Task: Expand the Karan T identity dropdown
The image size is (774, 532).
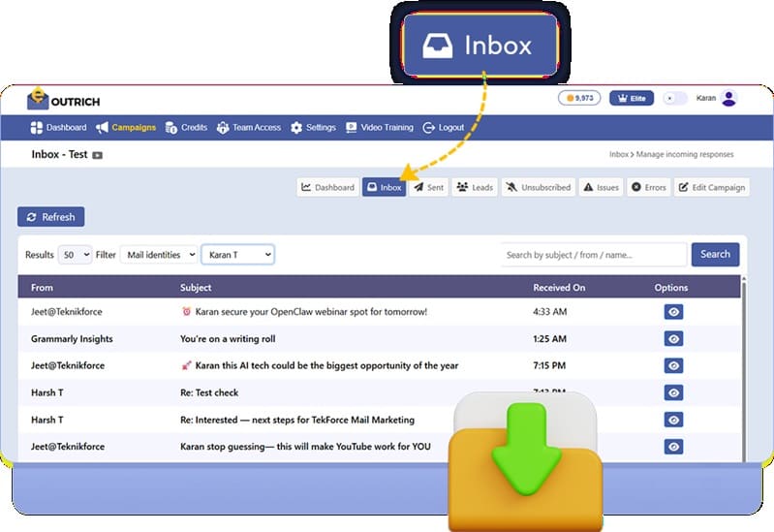Action: (237, 255)
